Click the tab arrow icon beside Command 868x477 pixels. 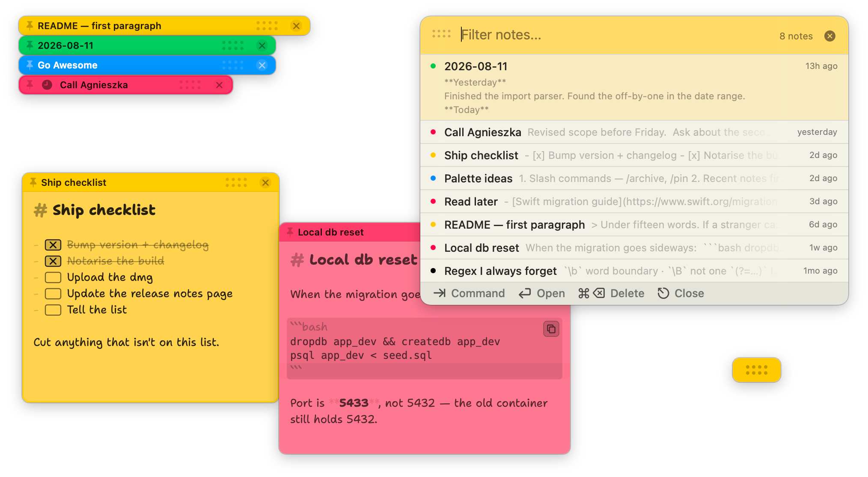click(x=440, y=293)
